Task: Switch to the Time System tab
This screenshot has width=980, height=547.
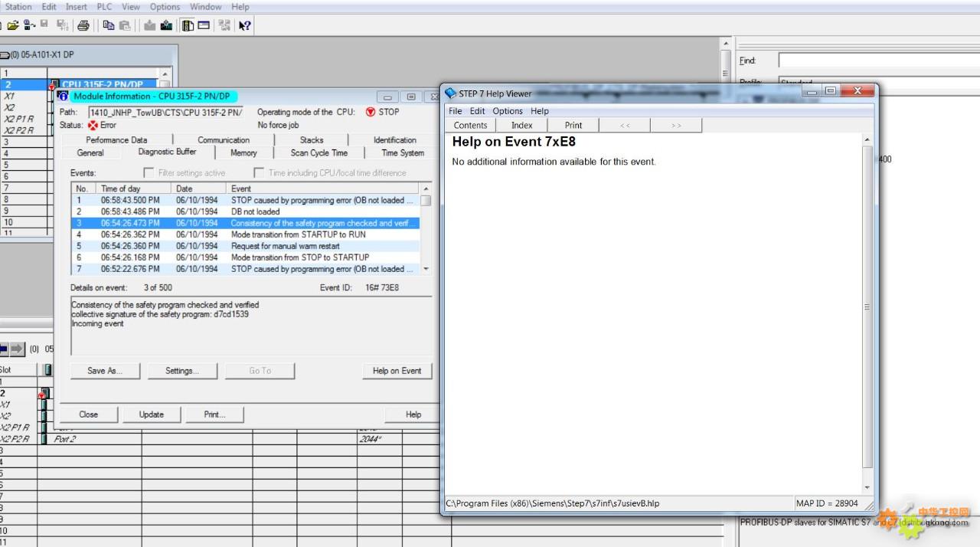Action: (x=403, y=153)
